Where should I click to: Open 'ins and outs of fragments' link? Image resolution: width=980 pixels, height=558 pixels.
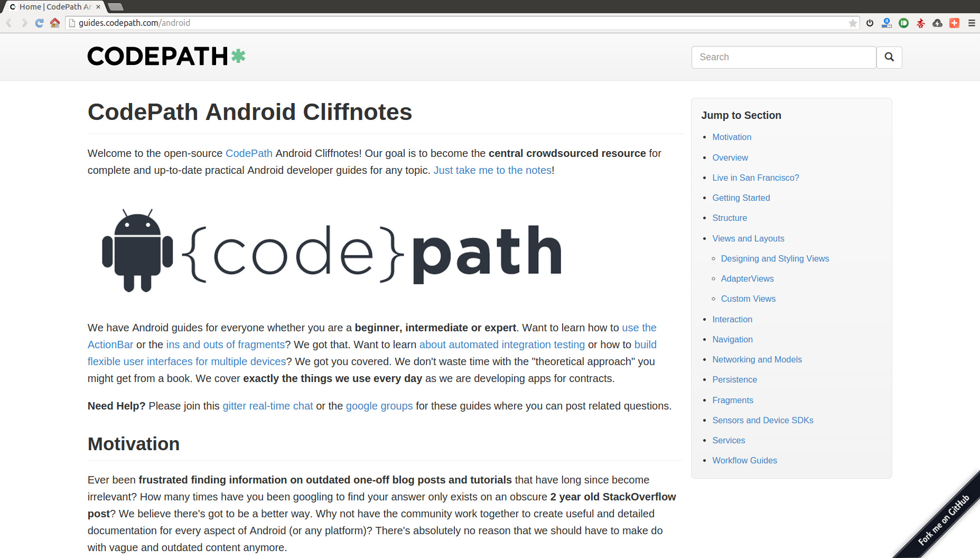click(226, 345)
